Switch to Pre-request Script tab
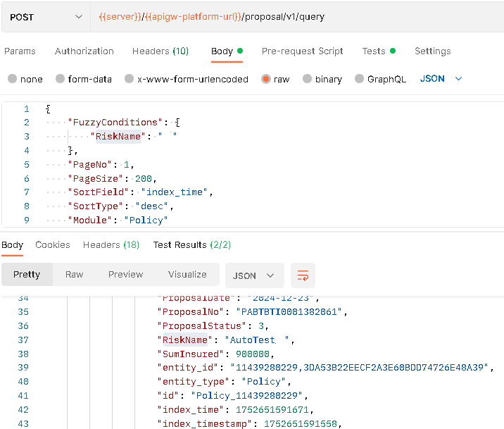Screen dimensions: 504x429 (x=303, y=51)
